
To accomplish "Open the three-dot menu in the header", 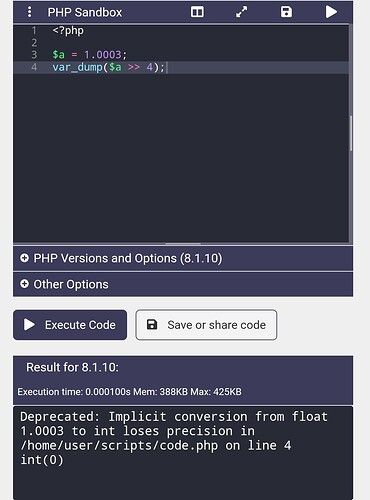I will (29, 12).
